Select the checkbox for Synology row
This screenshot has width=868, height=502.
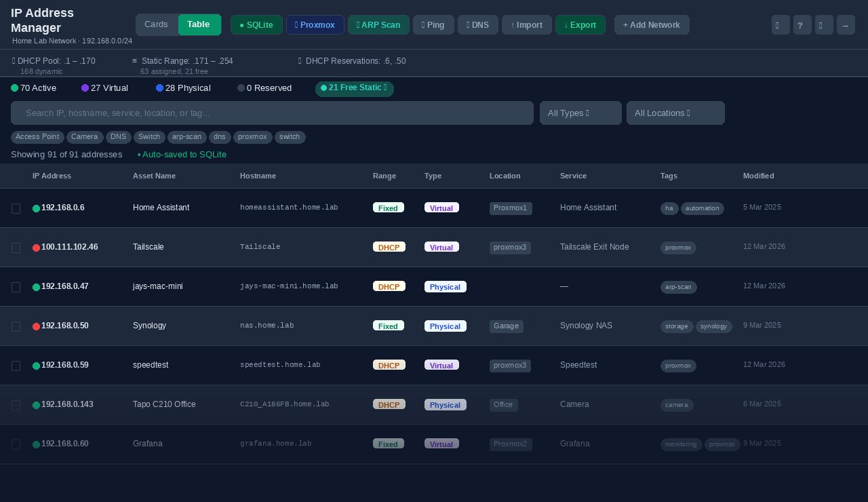pos(16,326)
